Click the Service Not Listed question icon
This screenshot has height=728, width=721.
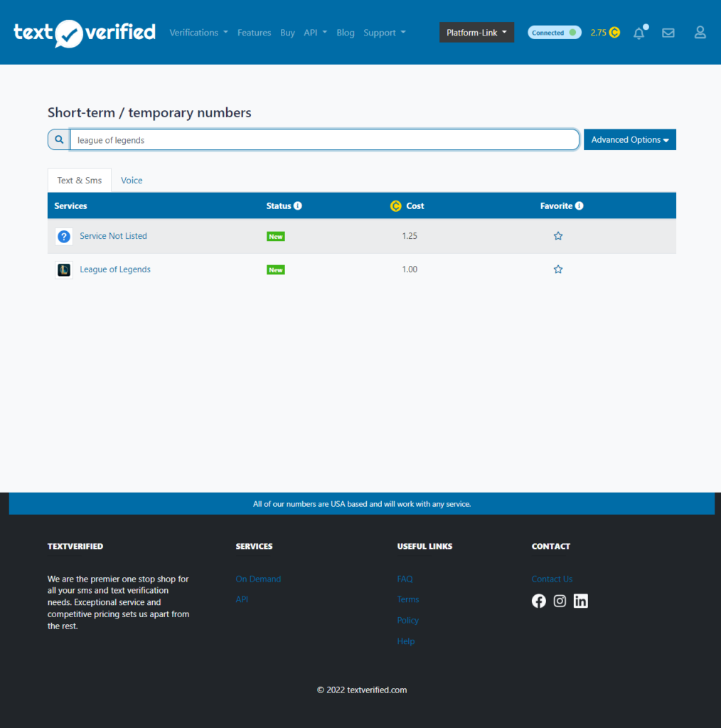pyautogui.click(x=64, y=236)
